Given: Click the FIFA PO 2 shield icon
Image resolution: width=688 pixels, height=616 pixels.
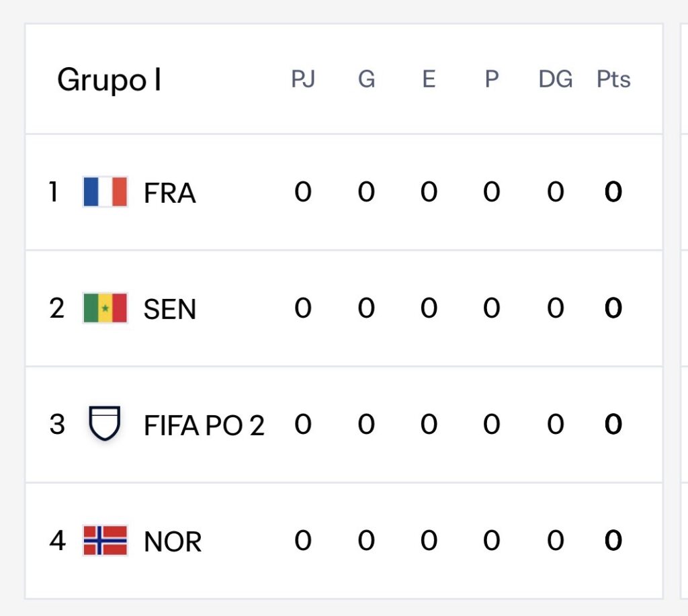Looking at the screenshot, I should (105, 424).
